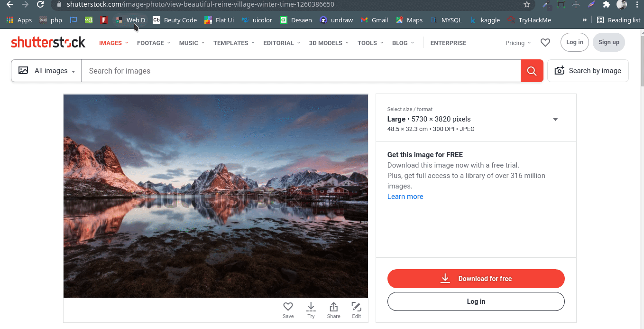The image size is (644, 329).
Task: Open the favorites heart icon in the header
Action: (545, 42)
